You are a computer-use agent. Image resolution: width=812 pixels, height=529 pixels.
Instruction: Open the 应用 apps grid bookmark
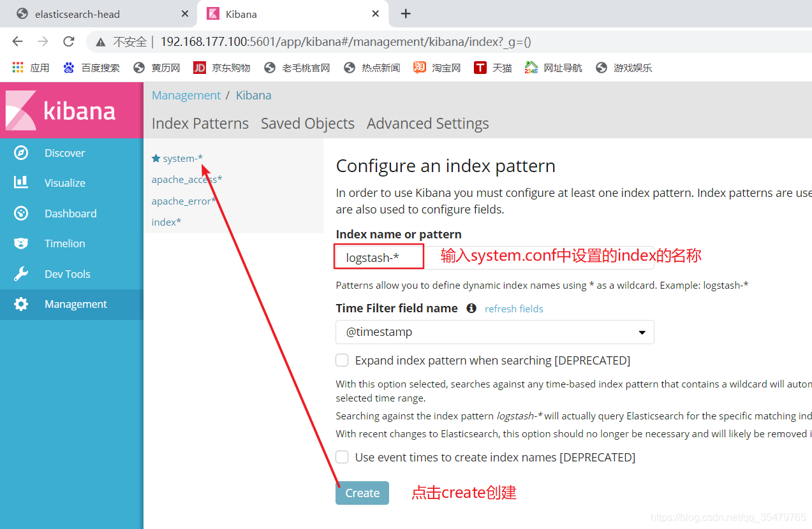pos(31,68)
